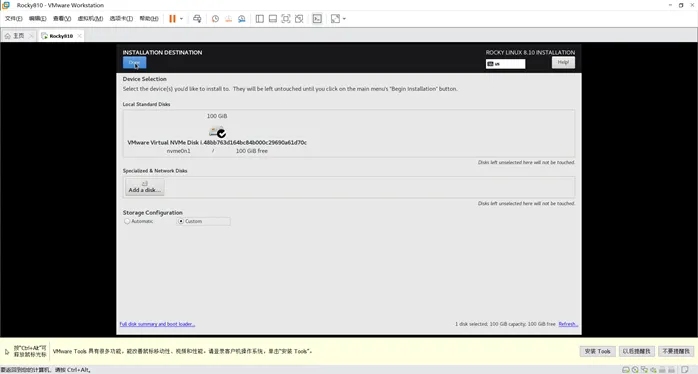Switch to Unity mode
This screenshot has width=698, height=374.
click(x=299, y=19)
